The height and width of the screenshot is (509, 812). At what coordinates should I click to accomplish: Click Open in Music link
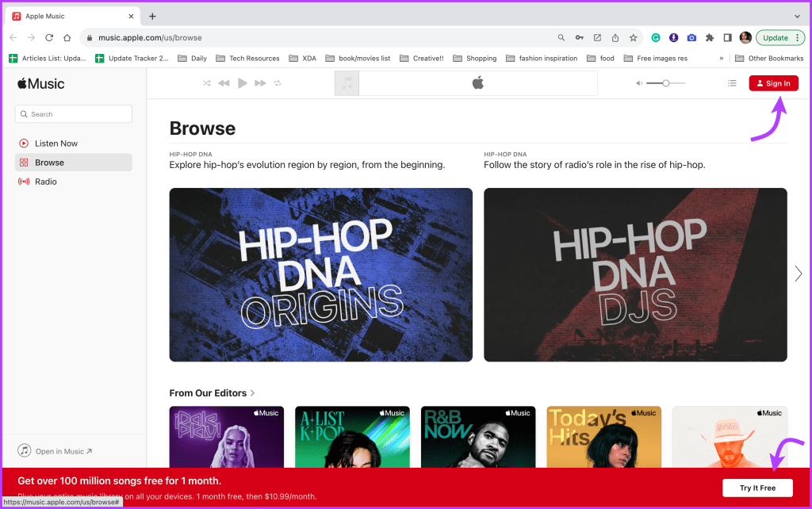point(55,451)
